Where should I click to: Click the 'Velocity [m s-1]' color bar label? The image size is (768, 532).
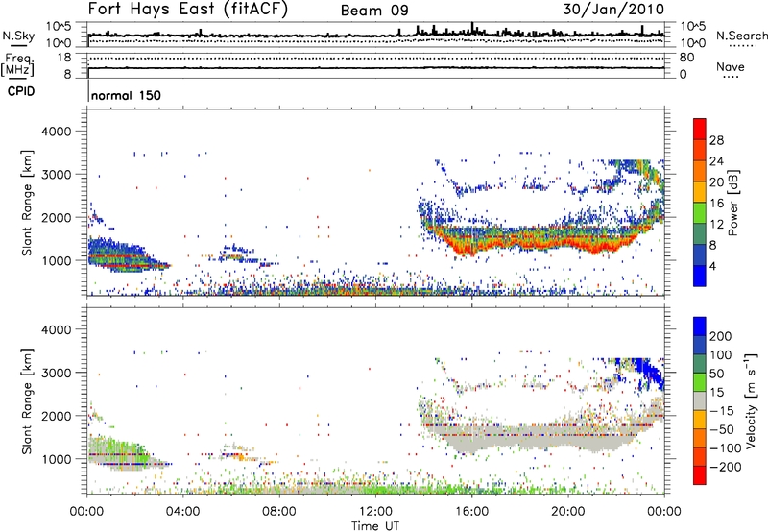pos(751,400)
